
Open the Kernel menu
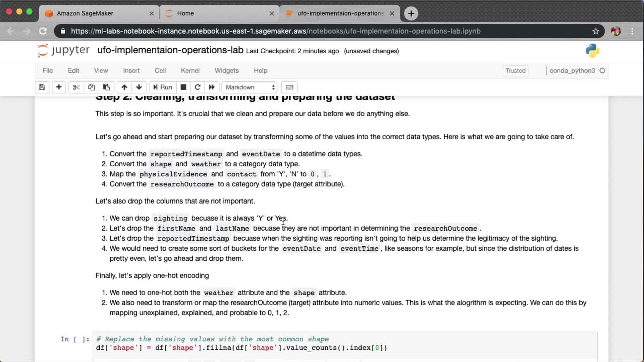tap(190, 70)
